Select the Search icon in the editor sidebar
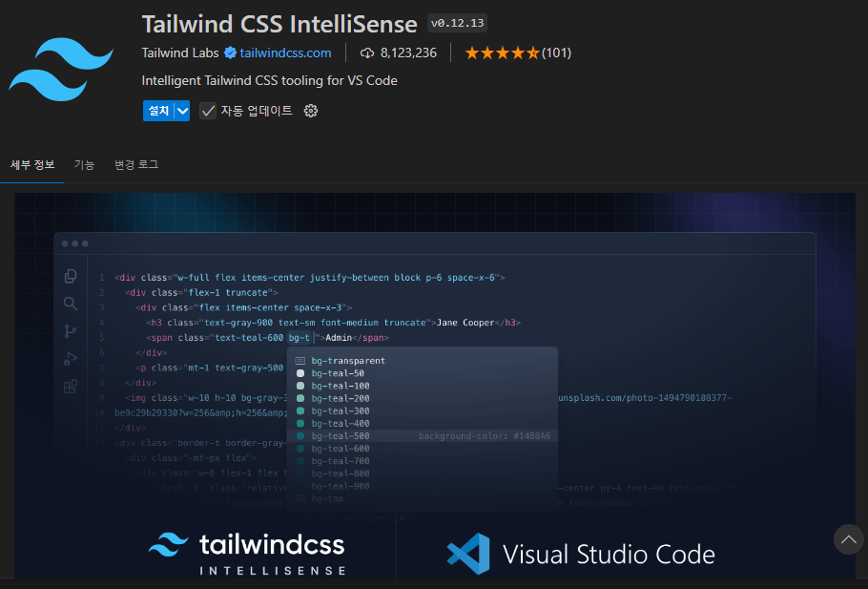The height and width of the screenshot is (589, 868). click(70, 304)
